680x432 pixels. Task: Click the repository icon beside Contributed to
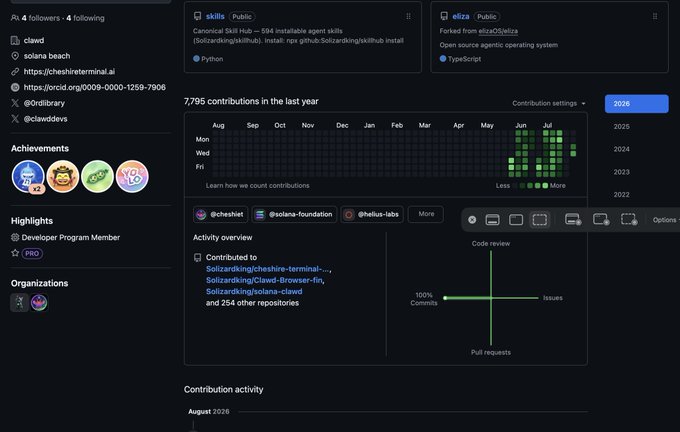(x=197, y=258)
